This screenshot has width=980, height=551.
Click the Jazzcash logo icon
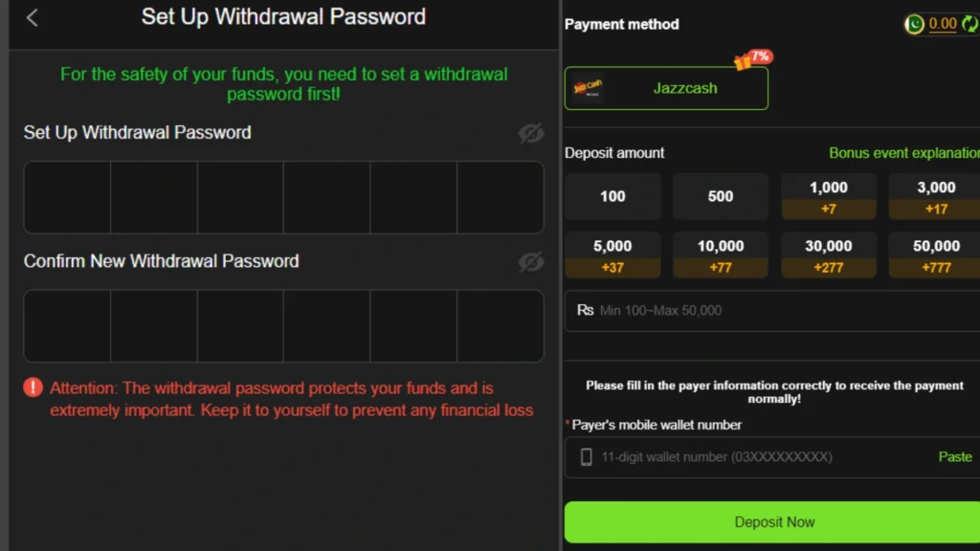pyautogui.click(x=588, y=88)
